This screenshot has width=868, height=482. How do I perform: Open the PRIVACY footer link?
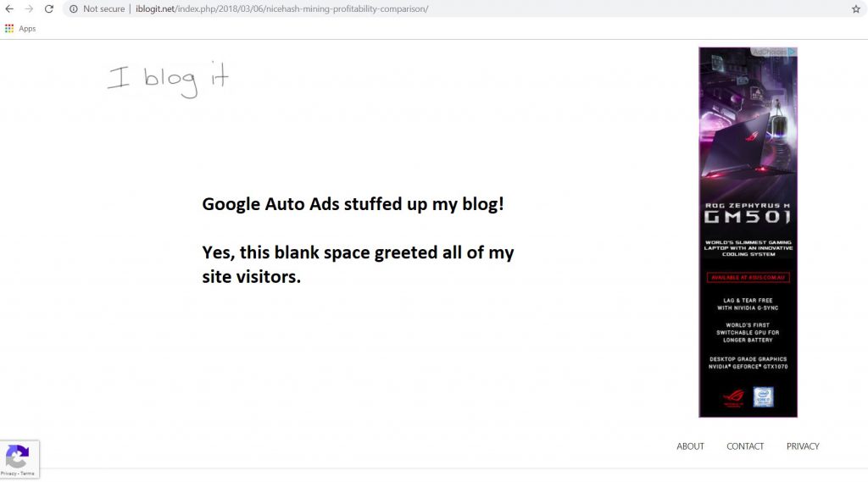click(x=803, y=446)
